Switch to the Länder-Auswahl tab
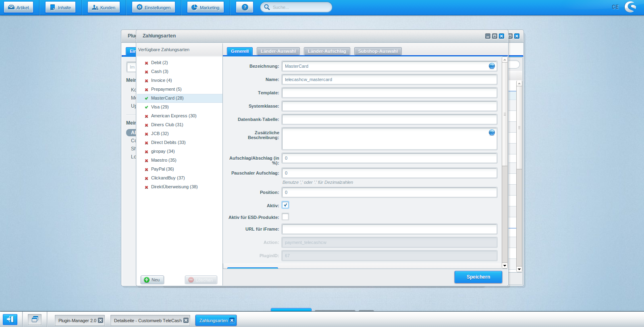This screenshot has height=327, width=644. pyautogui.click(x=278, y=51)
